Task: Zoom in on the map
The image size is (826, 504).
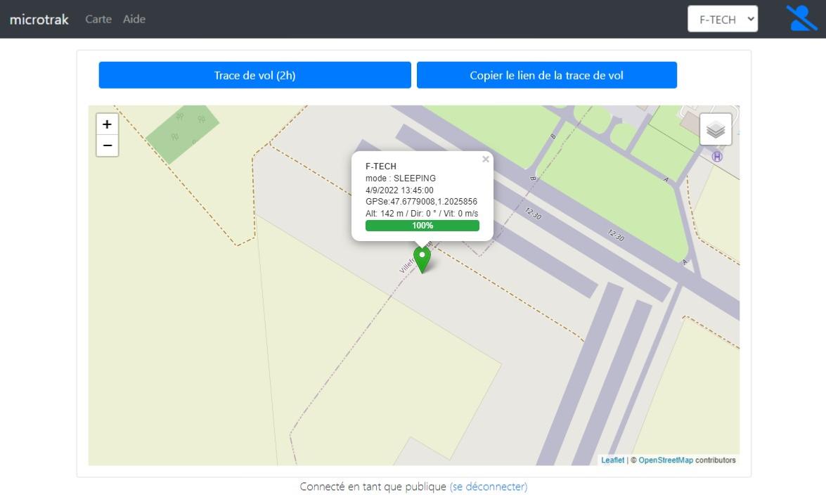Action: click(x=107, y=124)
